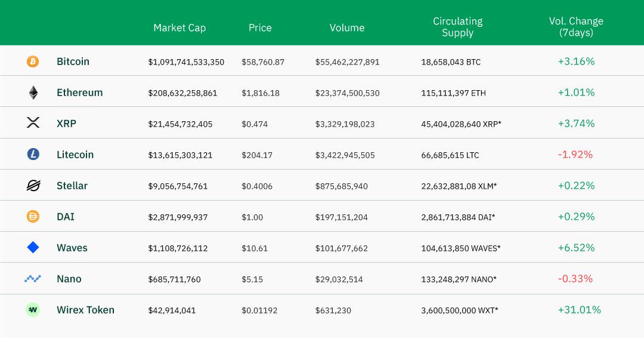Open the Bitcoin name link
Screen dimensions: 644x338
coord(73,62)
